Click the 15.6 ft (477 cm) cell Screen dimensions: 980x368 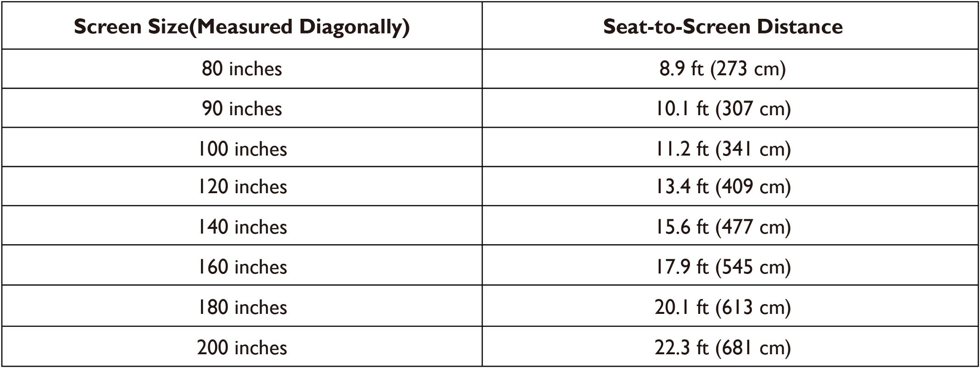coord(730,226)
